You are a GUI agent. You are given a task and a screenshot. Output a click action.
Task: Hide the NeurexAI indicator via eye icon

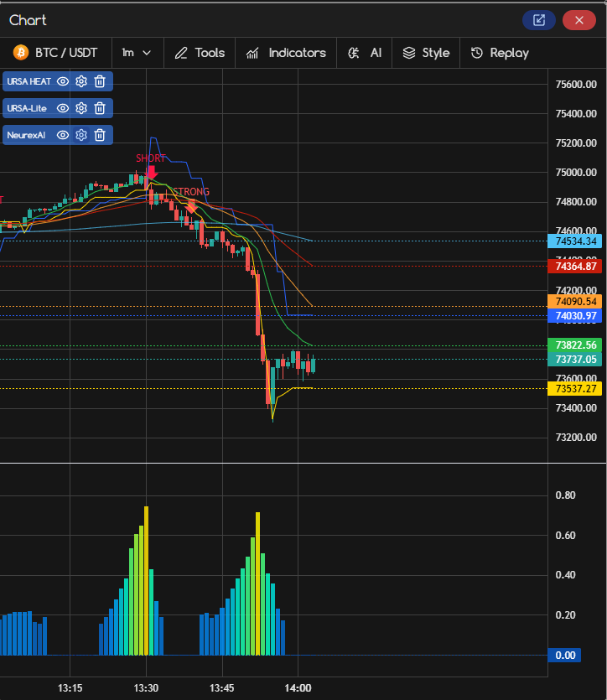pyautogui.click(x=63, y=135)
